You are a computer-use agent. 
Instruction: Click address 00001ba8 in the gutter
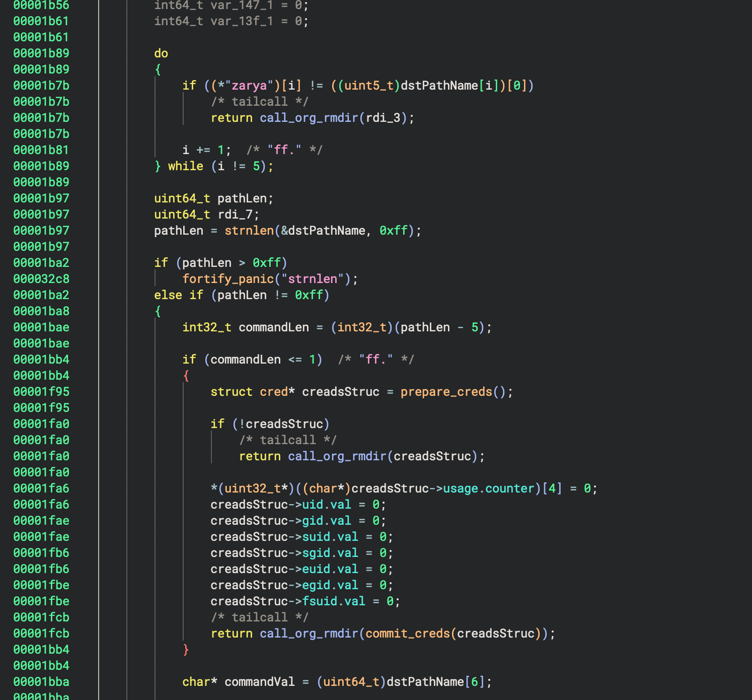coord(41,311)
